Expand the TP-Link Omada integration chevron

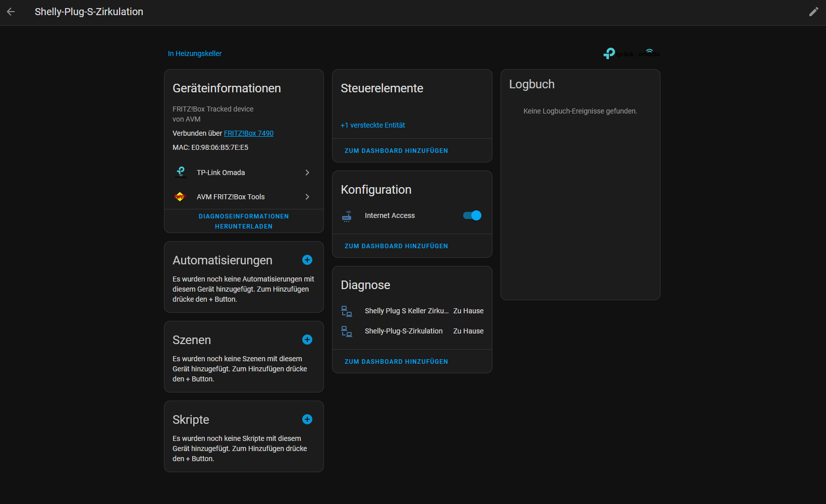(307, 173)
